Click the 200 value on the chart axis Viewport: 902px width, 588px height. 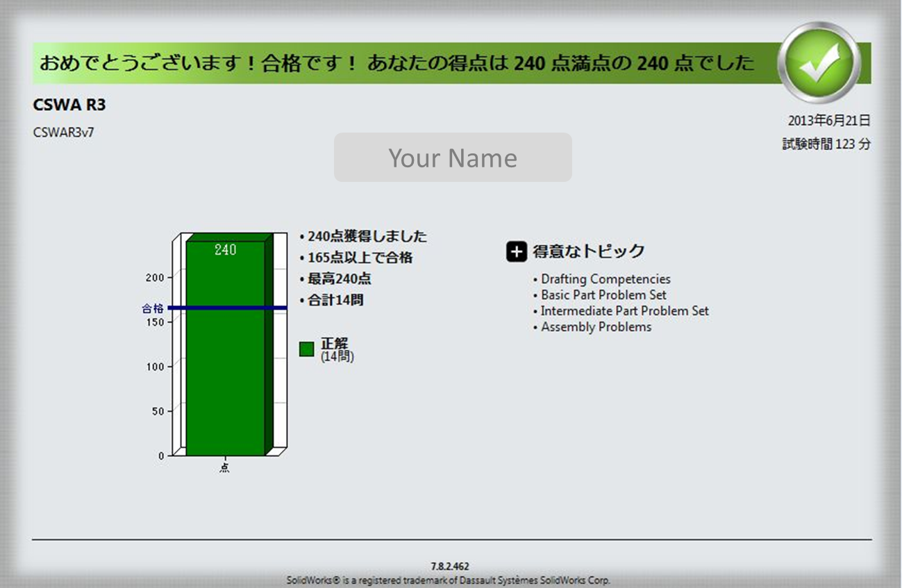point(155,278)
